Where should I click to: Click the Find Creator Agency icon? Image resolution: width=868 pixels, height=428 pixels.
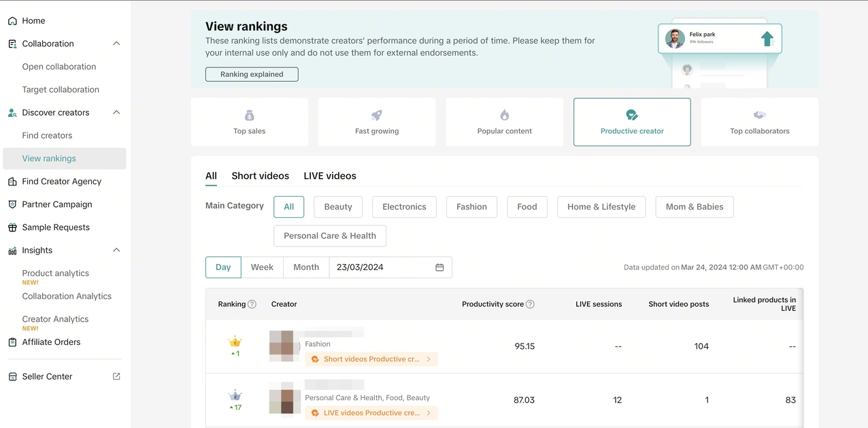tap(12, 182)
